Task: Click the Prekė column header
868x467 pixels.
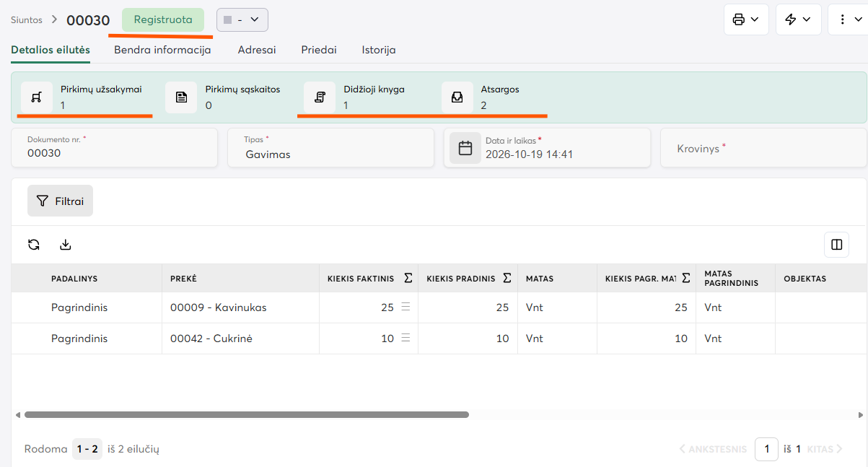Action: tap(183, 279)
